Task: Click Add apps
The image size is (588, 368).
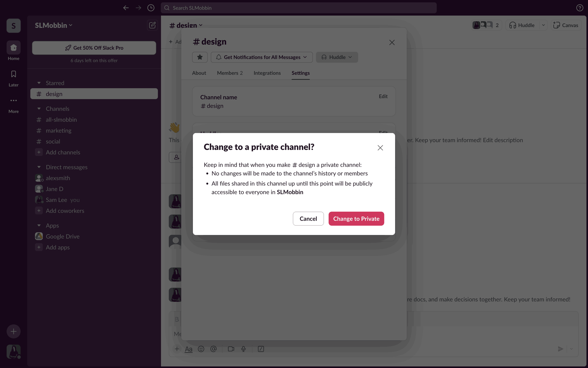Action: tap(94, 247)
